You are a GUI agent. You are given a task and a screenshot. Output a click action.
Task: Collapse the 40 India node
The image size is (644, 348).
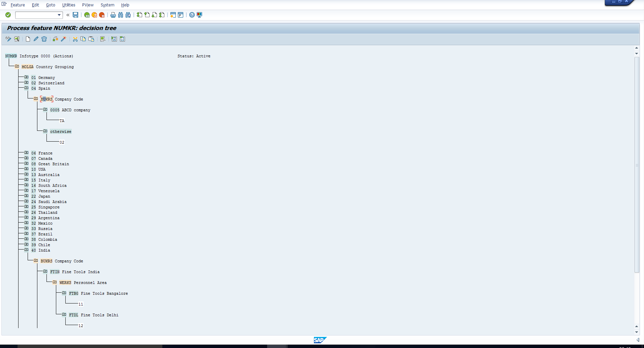click(x=26, y=250)
